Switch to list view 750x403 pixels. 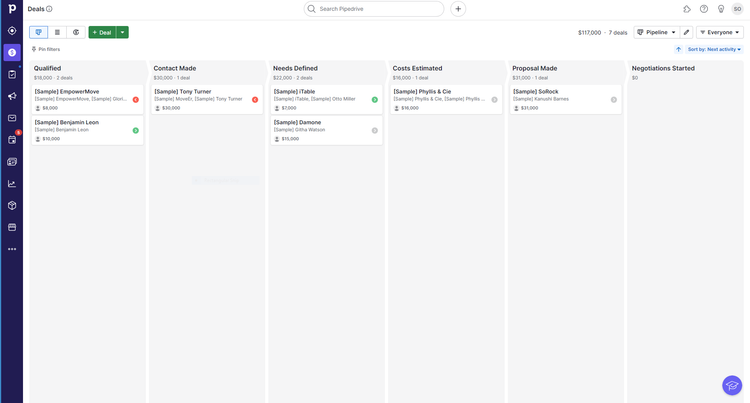(57, 32)
